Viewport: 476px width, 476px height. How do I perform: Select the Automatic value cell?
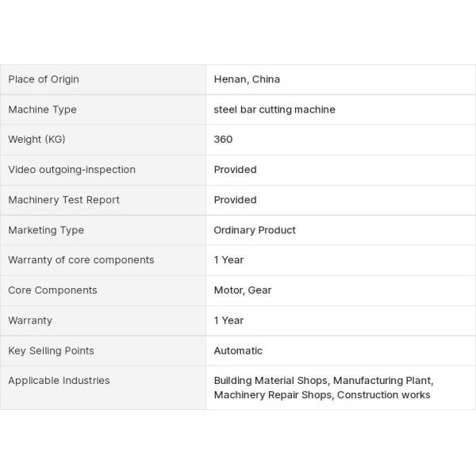click(x=238, y=351)
